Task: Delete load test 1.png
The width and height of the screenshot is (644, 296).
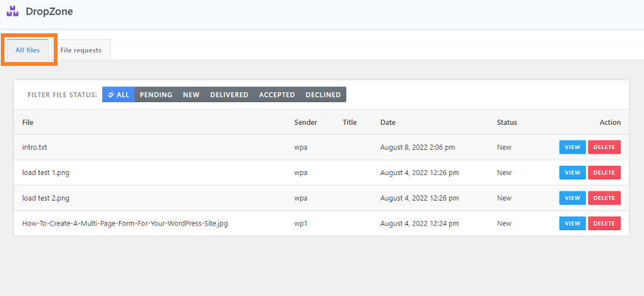Action: coord(604,173)
